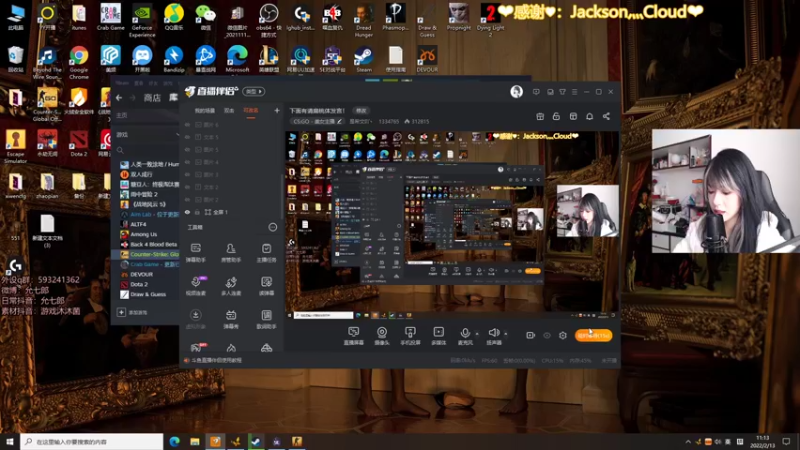Open the hamburger menu icon in title bar
This screenshot has width=800, height=450.
574,92
